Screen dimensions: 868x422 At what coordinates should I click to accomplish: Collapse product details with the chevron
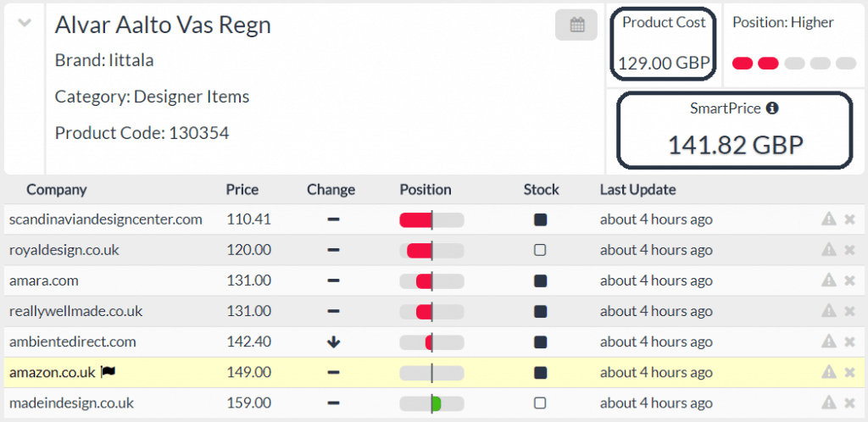click(25, 24)
